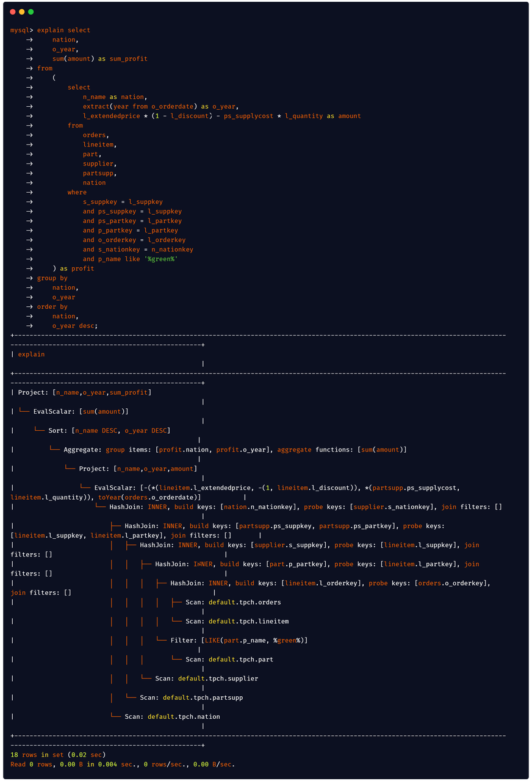
Task: Select the Scan default.tpch.partsupp node
Action: [x=191, y=697]
